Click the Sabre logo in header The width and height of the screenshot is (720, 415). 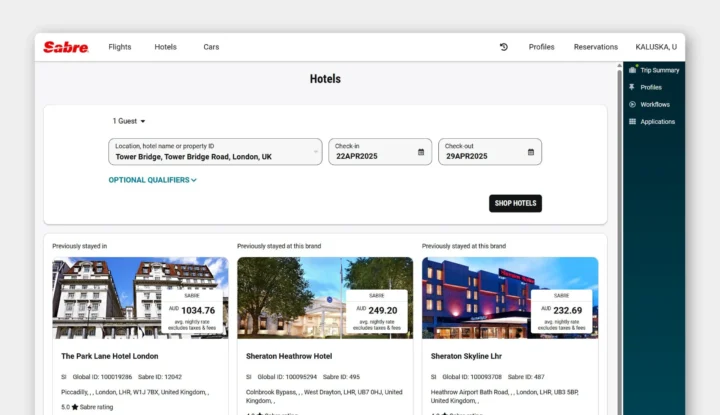[66, 47]
